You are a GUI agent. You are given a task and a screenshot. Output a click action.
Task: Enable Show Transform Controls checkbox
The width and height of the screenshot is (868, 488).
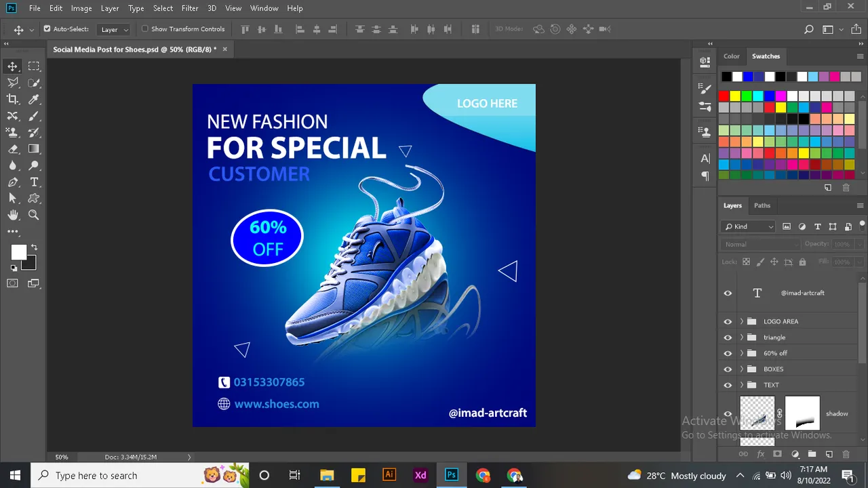point(144,29)
